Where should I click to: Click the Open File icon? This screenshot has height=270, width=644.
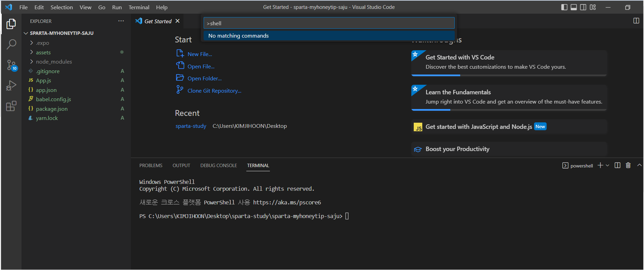coord(180,65)
